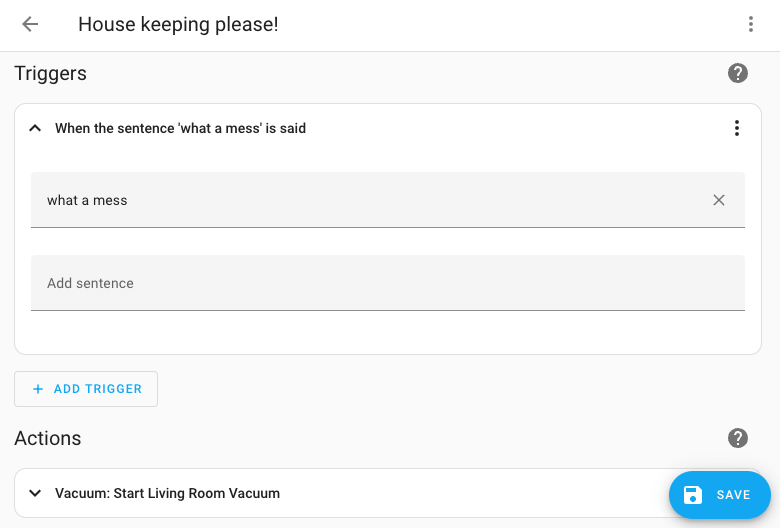Screen dimensions: 780x528
Task: Click empty trigger card area below Add sentence
Action: [388, 332]
